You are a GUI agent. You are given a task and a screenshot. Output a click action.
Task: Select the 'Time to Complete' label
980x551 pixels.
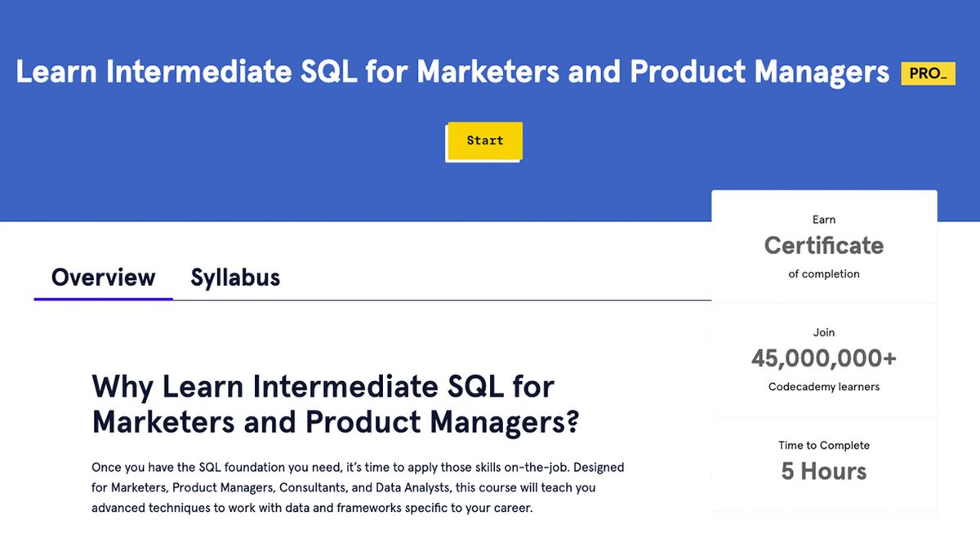(823, 445)
